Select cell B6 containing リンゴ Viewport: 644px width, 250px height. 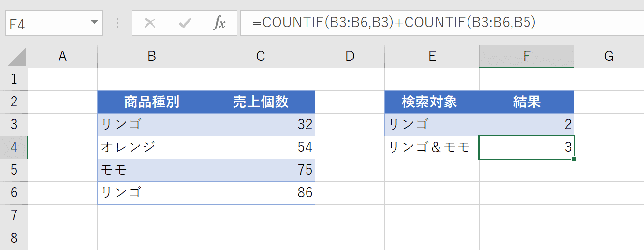point(152,193)
